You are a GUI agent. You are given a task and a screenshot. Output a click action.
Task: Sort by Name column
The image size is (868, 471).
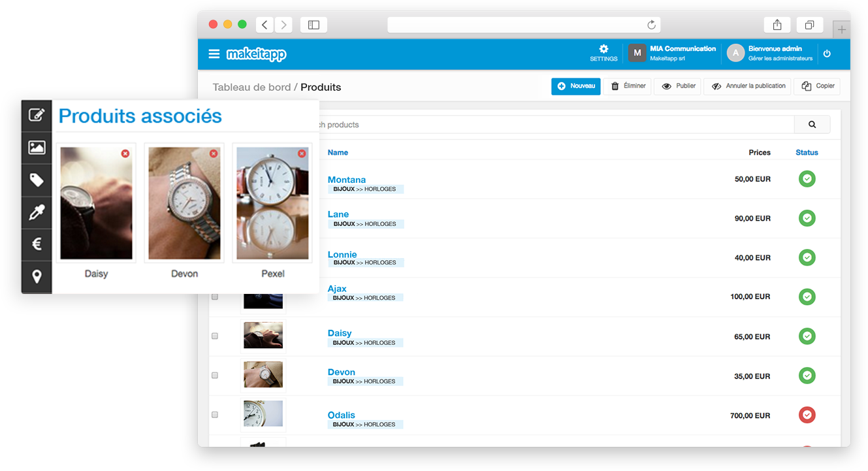pos(338,152)
